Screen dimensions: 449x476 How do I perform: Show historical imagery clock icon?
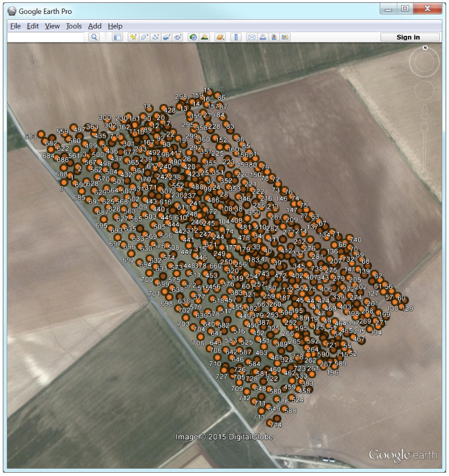point(193,37)
